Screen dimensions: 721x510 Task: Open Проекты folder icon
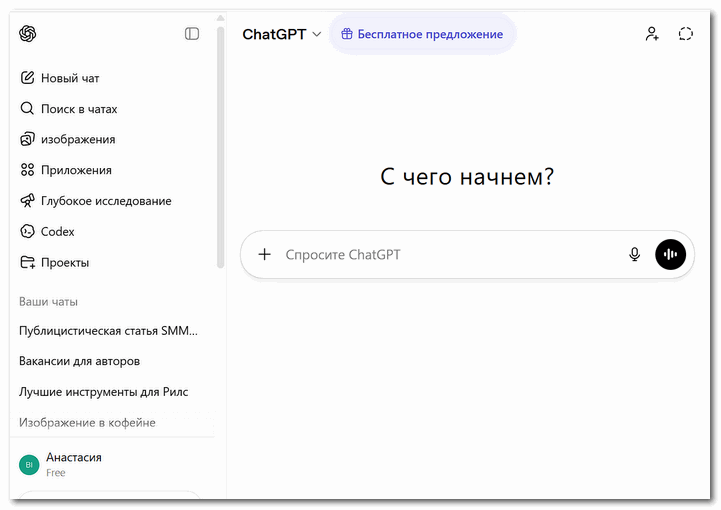point(28,263)
